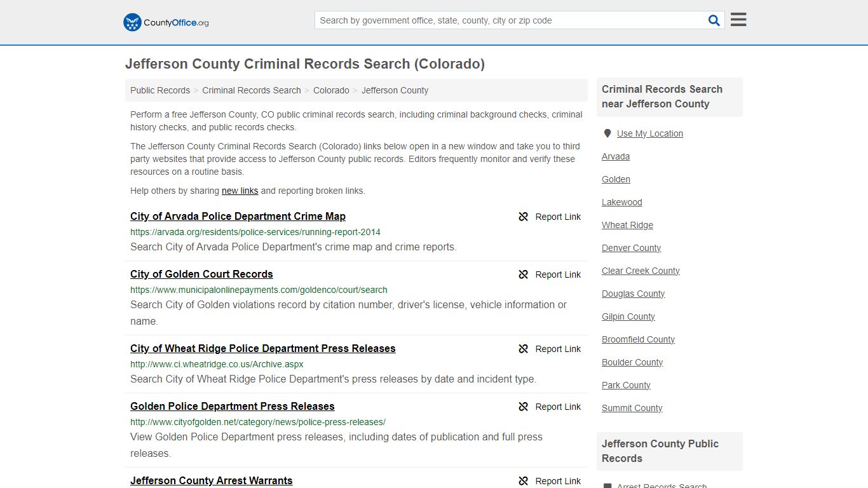
Task: Click broken-link icon for Arvada Crime Map
Action: (x=524, y=217)
